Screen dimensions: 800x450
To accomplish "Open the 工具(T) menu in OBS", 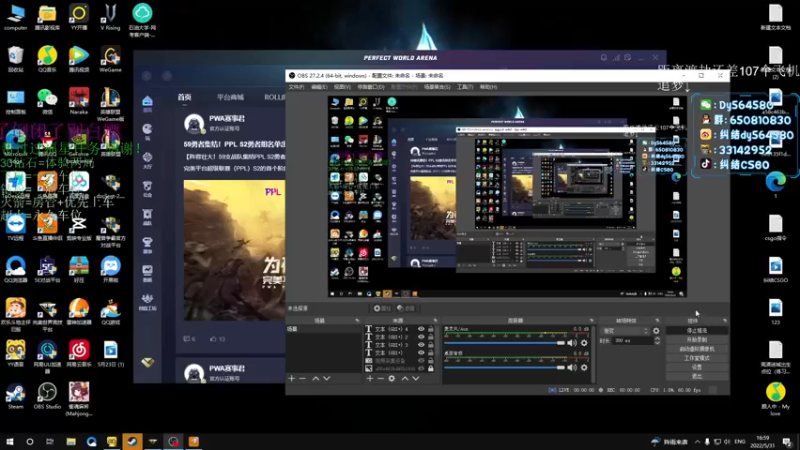I will coord(465,87).
